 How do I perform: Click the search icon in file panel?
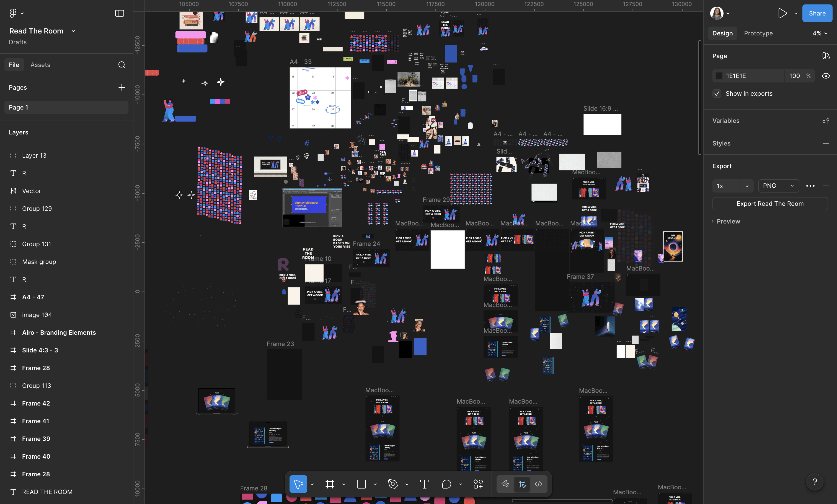122,65
